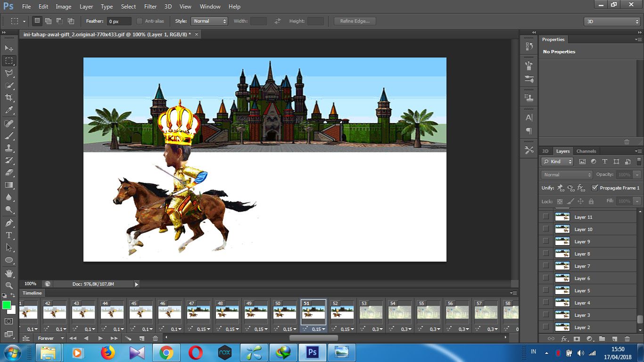Select the Horizontal Type tool
This screenshot has height=362, width=644.
click(9, 235)
